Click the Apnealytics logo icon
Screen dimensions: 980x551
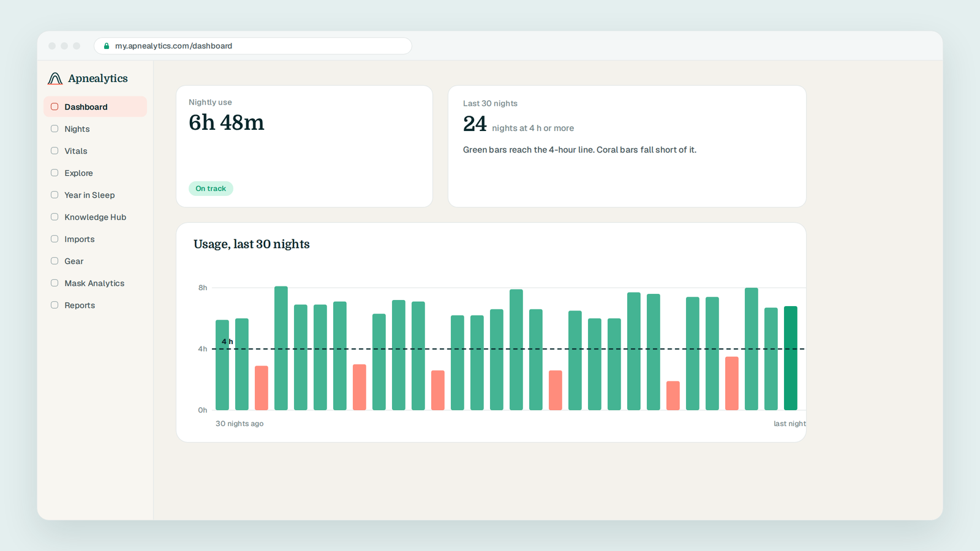pos(55,78)
